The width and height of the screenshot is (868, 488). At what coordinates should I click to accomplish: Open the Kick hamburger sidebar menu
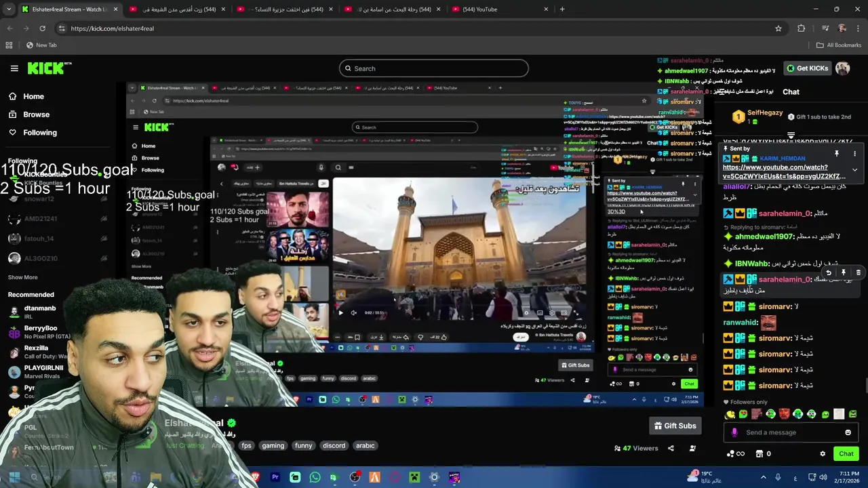(14, 68)
